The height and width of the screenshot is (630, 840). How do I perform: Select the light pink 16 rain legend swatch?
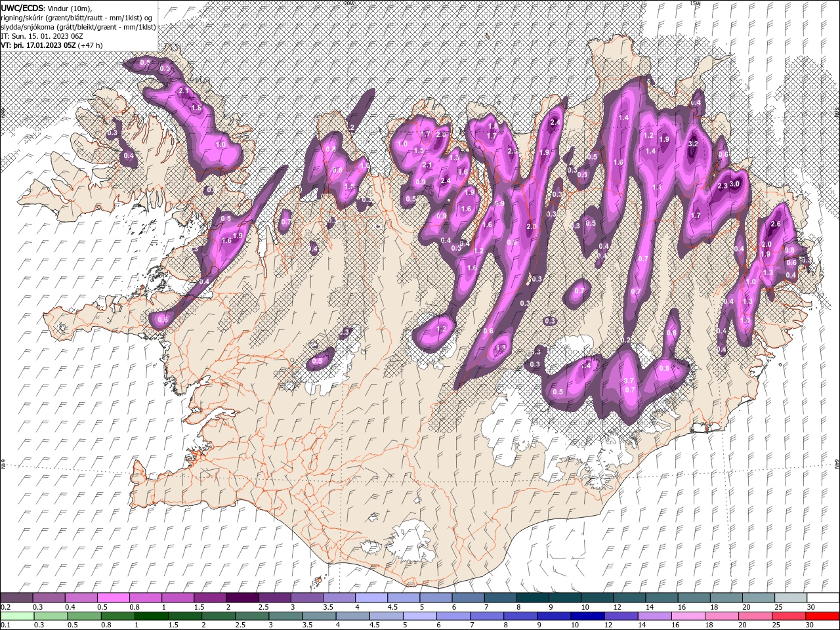tap(687, 616)
